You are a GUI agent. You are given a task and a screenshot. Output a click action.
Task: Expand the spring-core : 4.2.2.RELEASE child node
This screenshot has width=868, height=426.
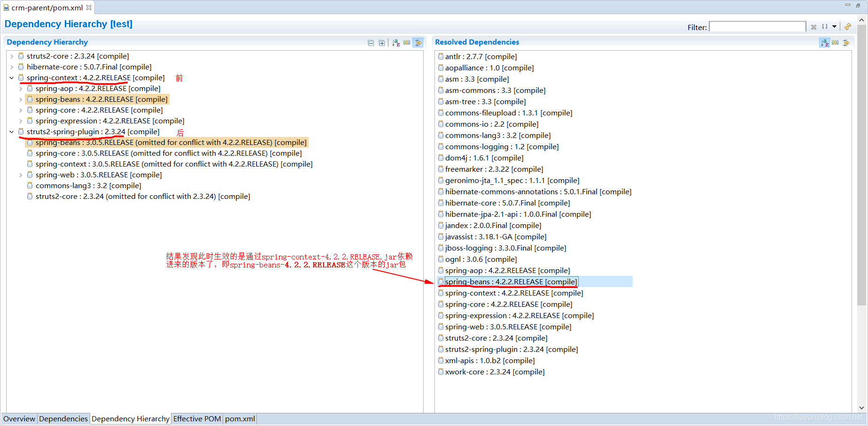coord(21,110)
